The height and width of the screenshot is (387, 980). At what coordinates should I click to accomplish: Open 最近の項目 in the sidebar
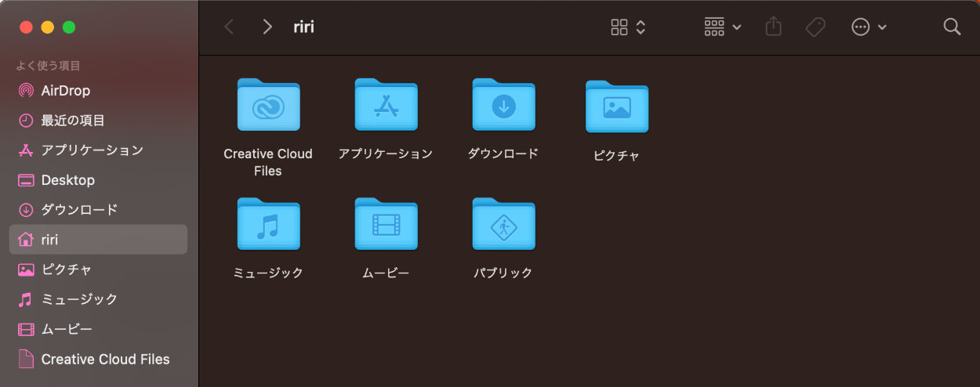(72, 121)
